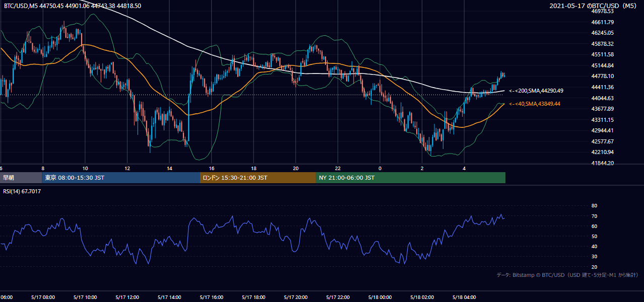
Task: Click price axis label 45878.32
Action: coord(603,44)
